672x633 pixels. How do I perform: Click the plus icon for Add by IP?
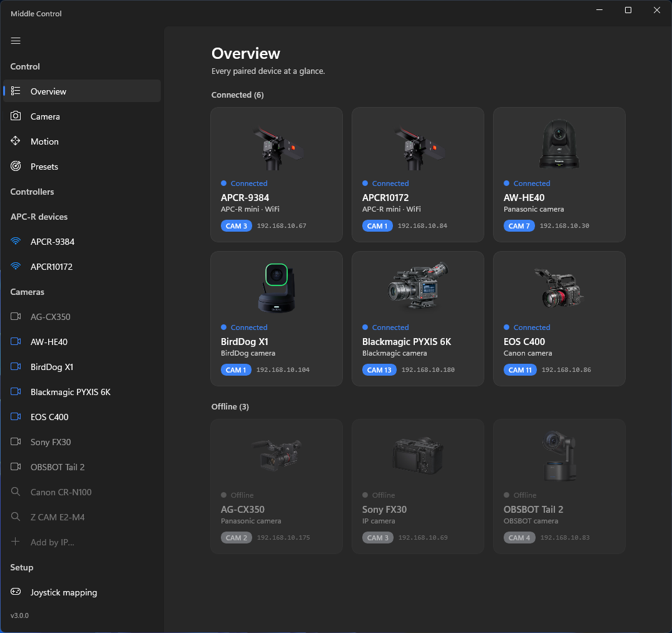(x=16, y=542)
